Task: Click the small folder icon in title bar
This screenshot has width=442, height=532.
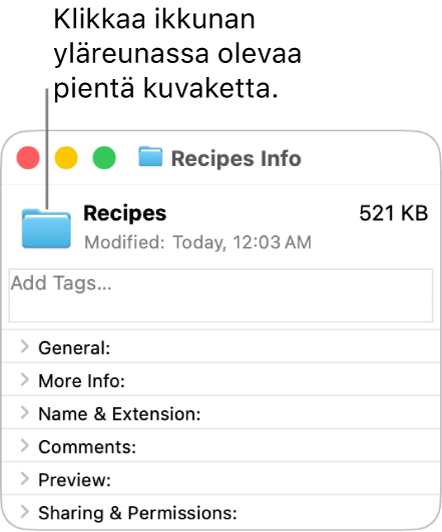Action: 150,156
